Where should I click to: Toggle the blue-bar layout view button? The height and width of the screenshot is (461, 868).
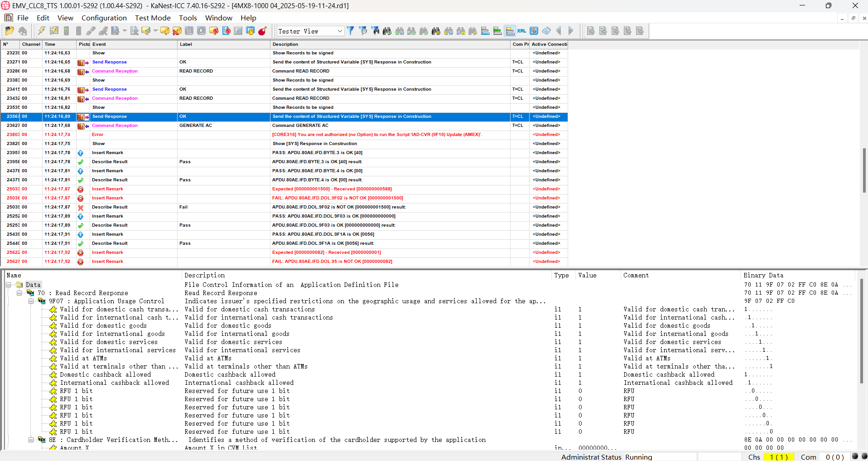click(x=485, y=31)
